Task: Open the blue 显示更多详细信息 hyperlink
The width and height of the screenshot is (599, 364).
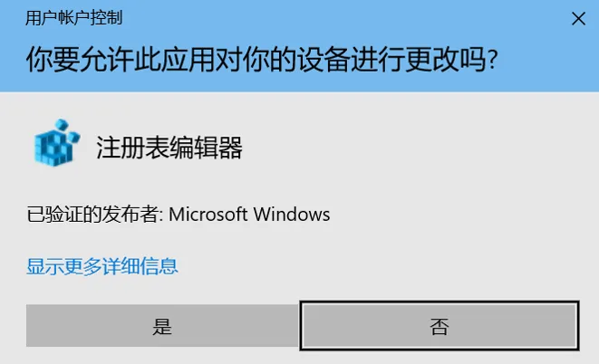Action: coord(102,266)
